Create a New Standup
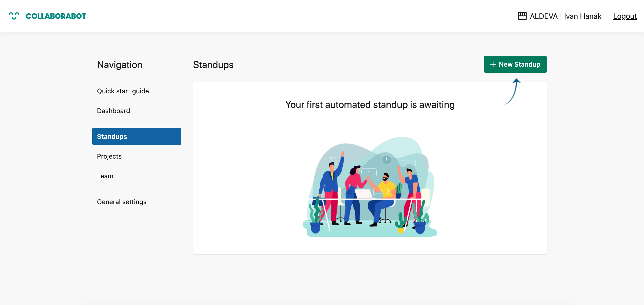This screenshot has width=644, height=305. [515, 64]
